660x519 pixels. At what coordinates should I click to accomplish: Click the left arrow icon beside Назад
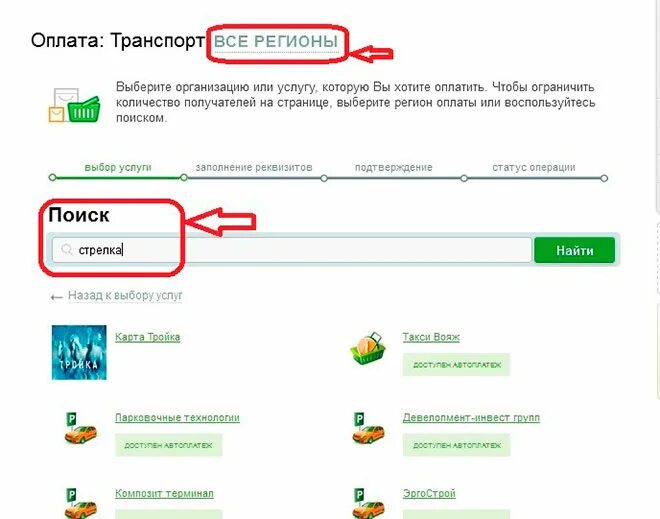[x=56, y=297]
